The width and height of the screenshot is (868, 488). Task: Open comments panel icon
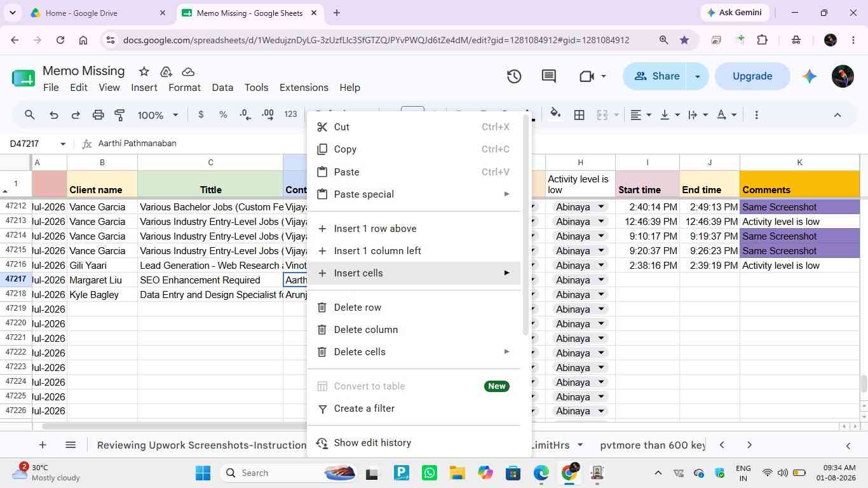[x=549, y=76]
